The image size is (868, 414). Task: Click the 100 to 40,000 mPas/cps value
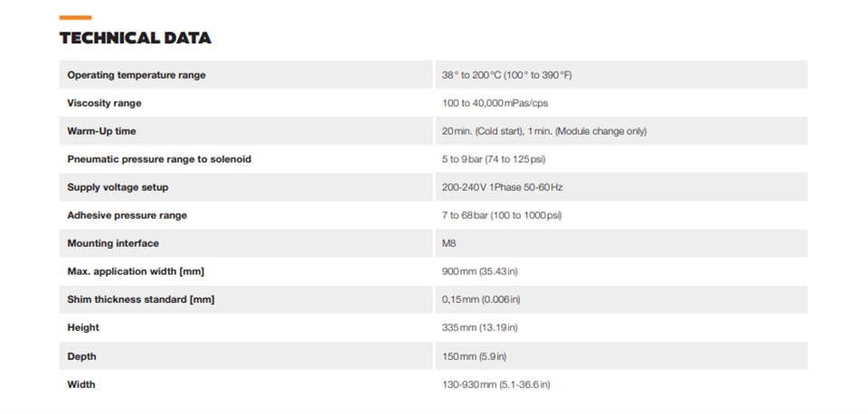click(x=495, y=103)
